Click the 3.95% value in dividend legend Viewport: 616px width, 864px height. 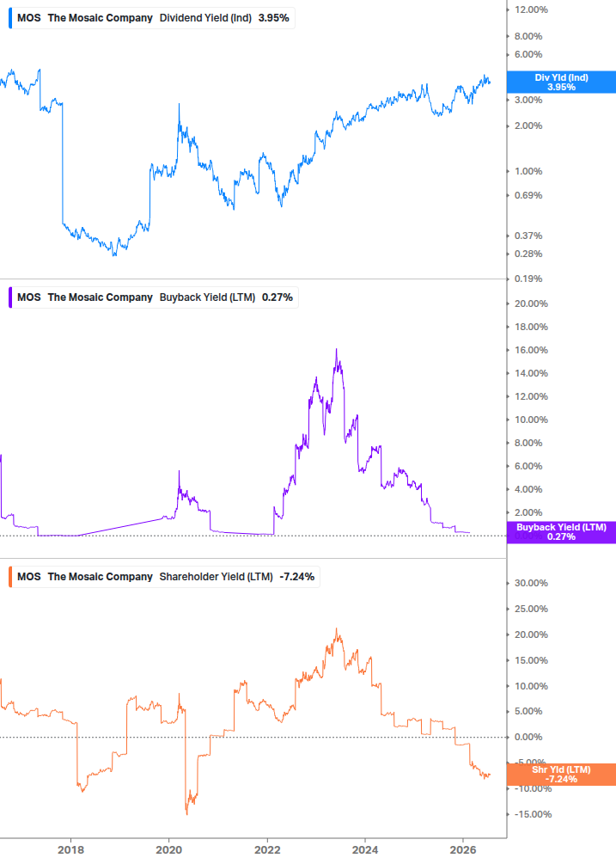pos(273,18)
